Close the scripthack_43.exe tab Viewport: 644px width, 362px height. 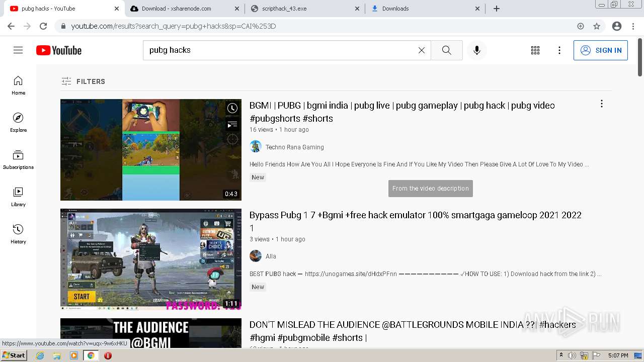tap(357, 9)
